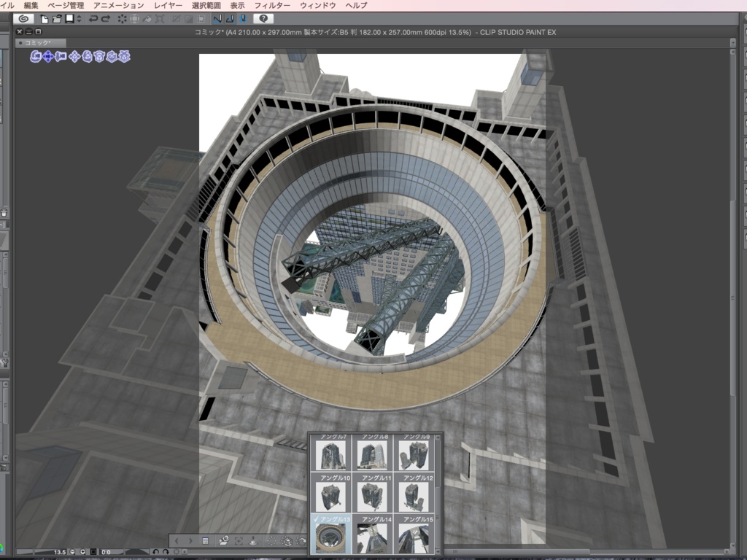Undo the last action
This screenshot has width=747, height=560.
pyautogui.click(x=93, y=19)
